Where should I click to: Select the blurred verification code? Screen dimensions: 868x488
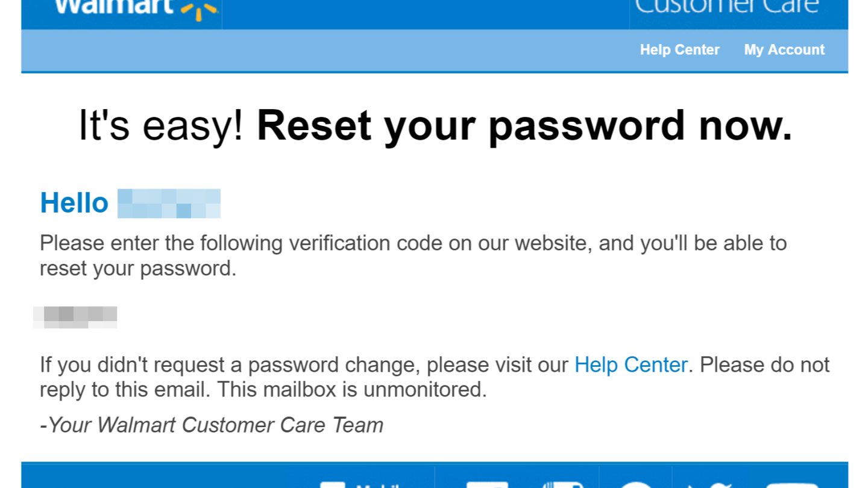[75, 317]
